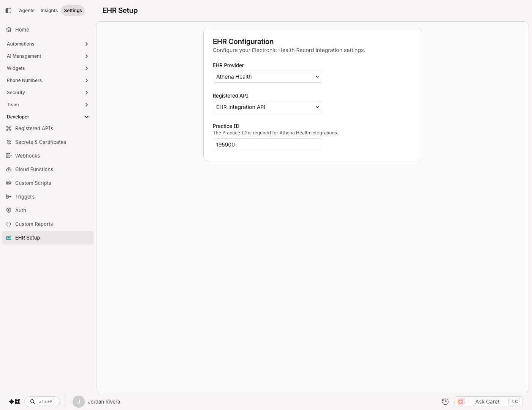This screenshot has width=532, height=410.
Task: Click the Auth shield icon
Action: (9, 210)
